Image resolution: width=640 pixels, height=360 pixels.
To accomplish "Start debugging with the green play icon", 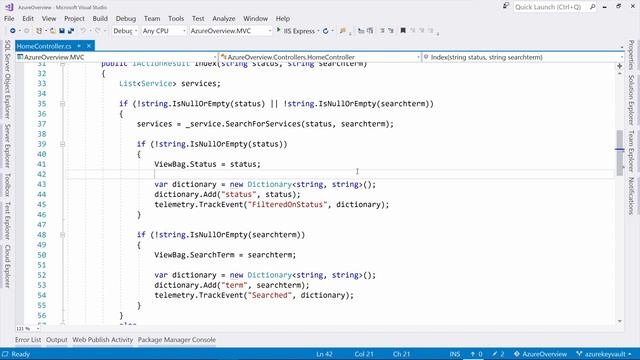I will 279,30.
